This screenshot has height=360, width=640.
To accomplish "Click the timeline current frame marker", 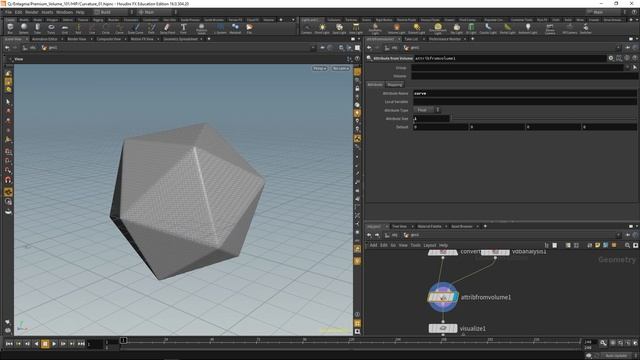I will click(123, 340).
